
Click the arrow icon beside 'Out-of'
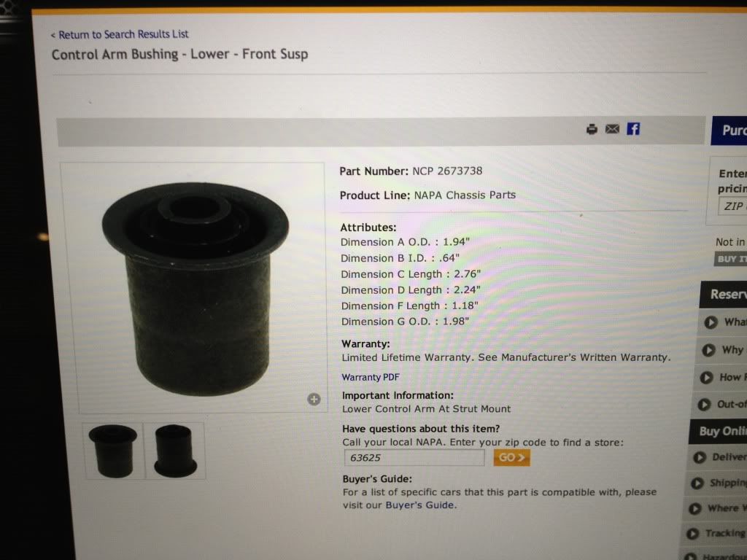pyautogui.click(x=704, y=404)
